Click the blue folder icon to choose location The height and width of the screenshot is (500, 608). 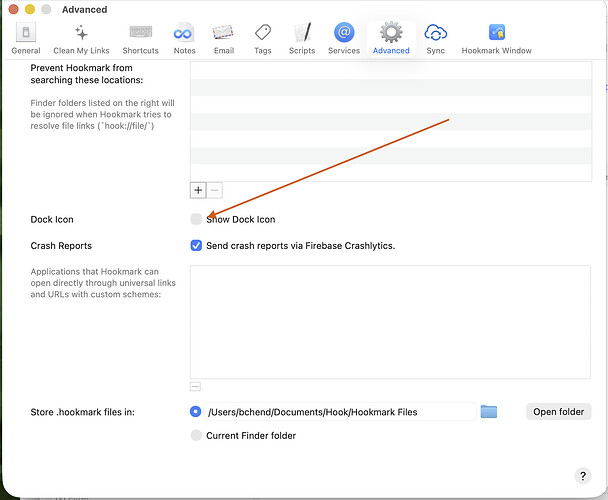tap(488, 411)
